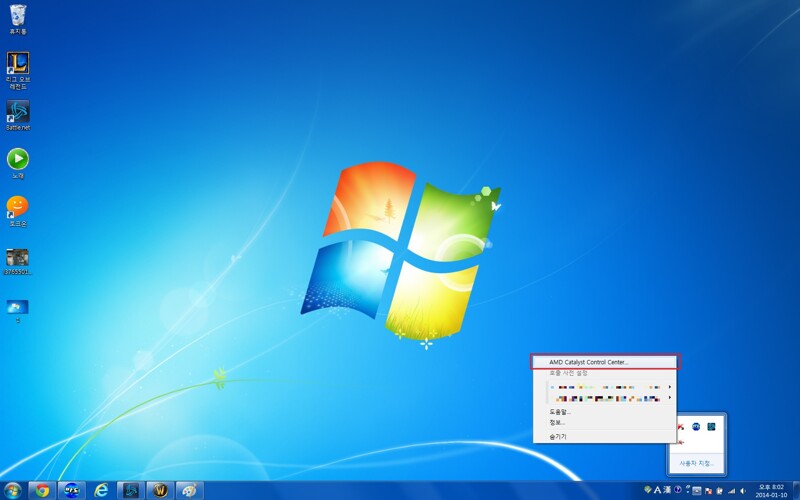800x500 pixels.
Task: Open AMD Catalyst Control Center menu entry
Action: [604, 362]
